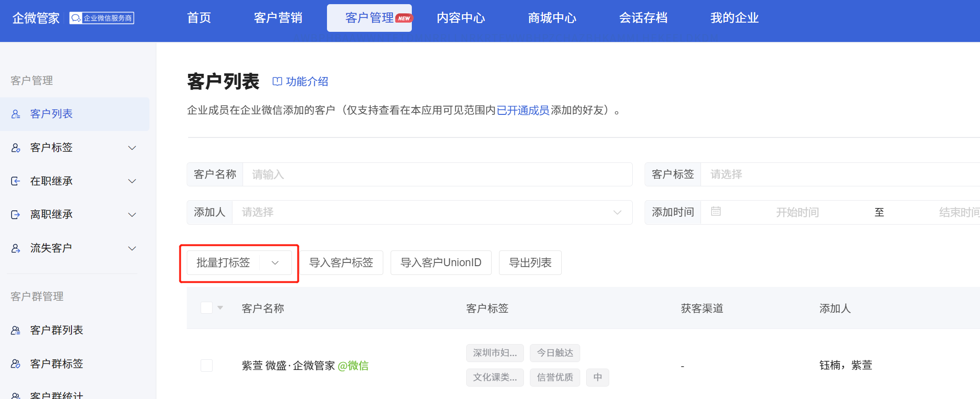
Task: Click the 中 tag
Action: click(598, 377)
